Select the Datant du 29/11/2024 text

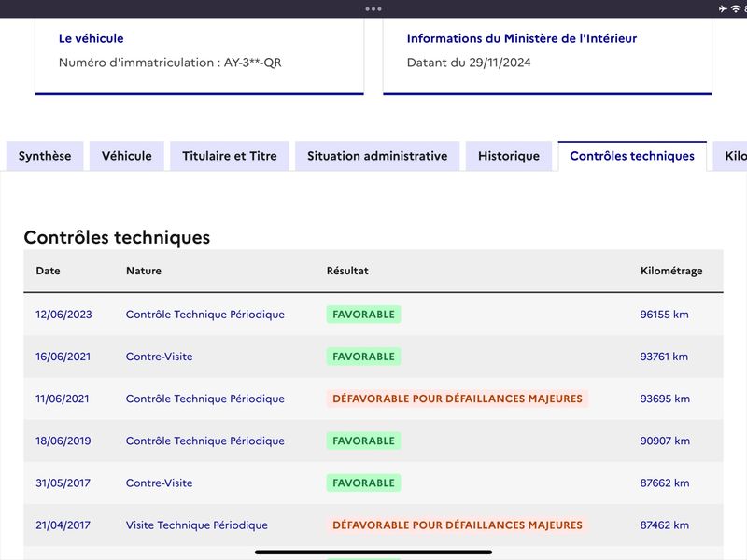[469, 63]
